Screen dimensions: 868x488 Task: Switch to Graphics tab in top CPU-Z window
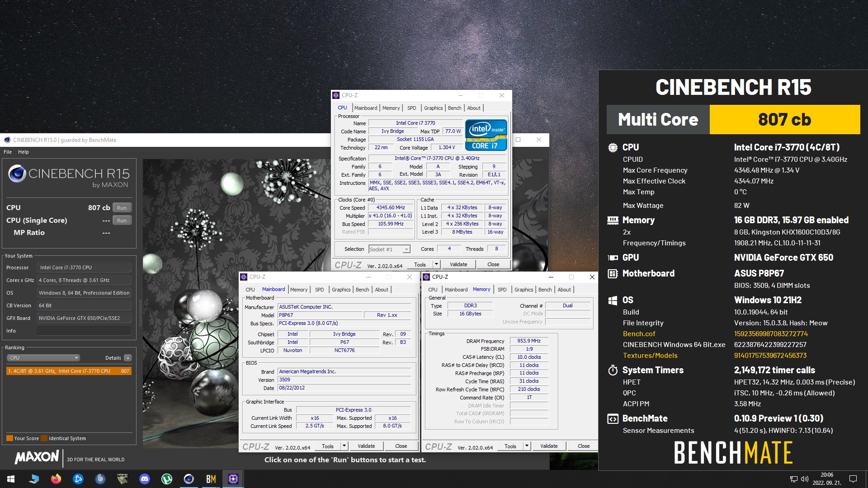point(433,108)
